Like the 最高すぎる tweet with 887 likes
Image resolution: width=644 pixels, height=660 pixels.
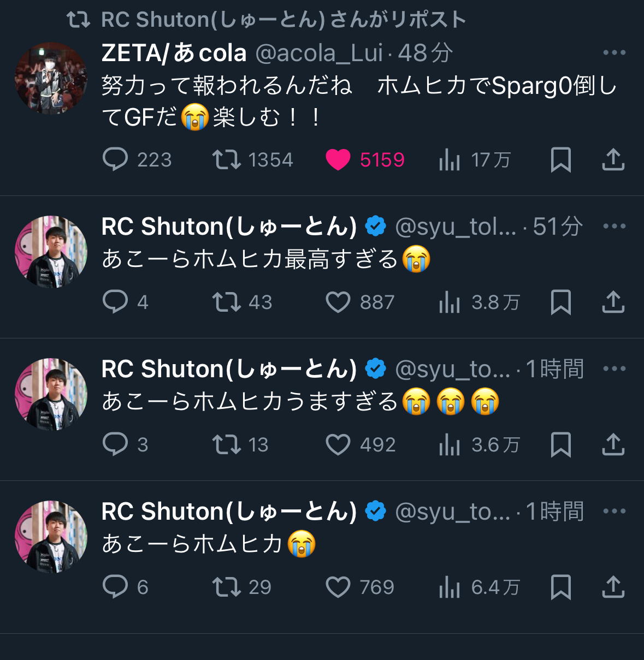point(338,302)
